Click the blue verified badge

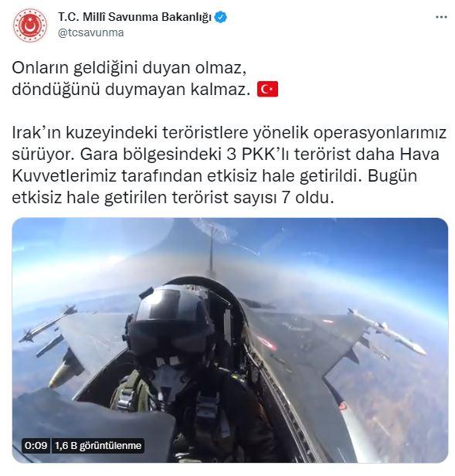click(x=221, y=17)
